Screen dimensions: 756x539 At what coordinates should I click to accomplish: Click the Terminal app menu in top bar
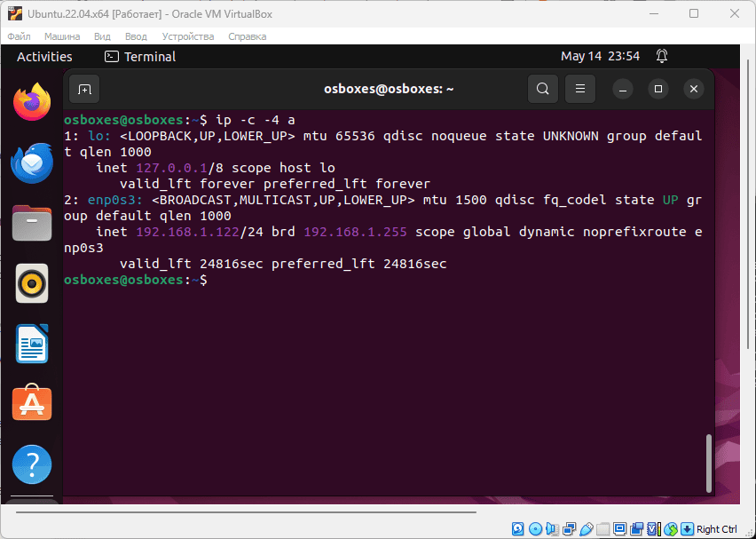click(140, 57)
